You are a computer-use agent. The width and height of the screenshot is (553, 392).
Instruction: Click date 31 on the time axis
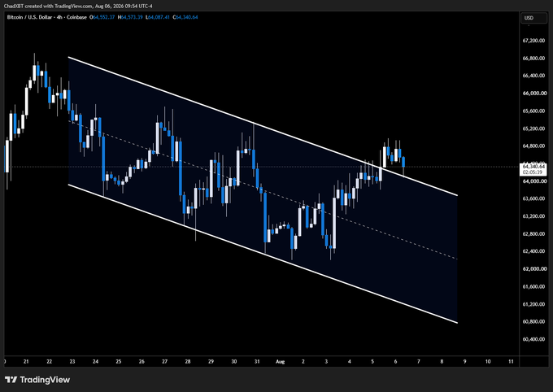257,362
